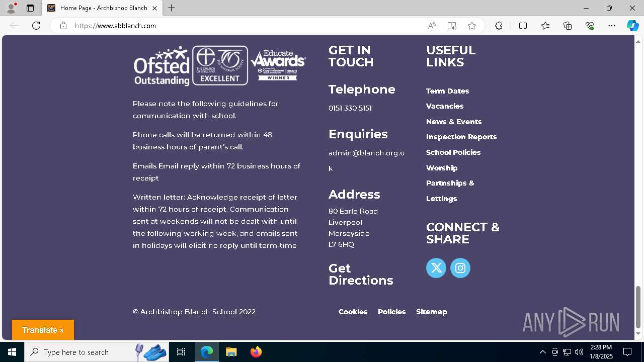Screen dimensions: 644x362
Task: Click the © Archbishop Blanch School 2022 text
Action: (194, 312)
